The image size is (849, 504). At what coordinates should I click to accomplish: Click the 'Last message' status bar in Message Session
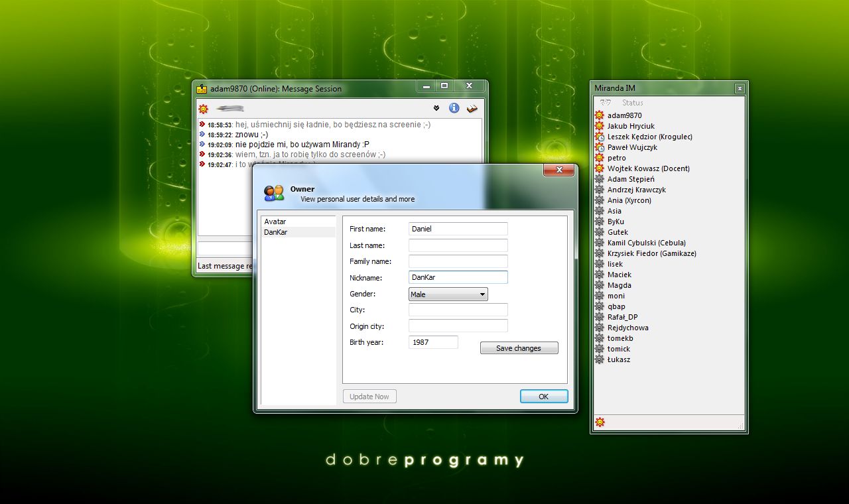(226, 266)
